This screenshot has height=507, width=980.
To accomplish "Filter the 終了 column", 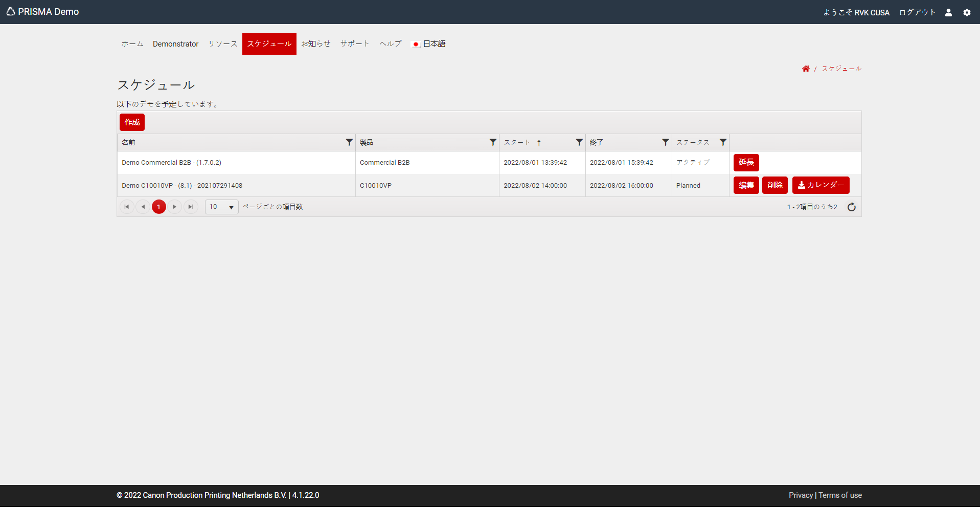I will point(666,142).
